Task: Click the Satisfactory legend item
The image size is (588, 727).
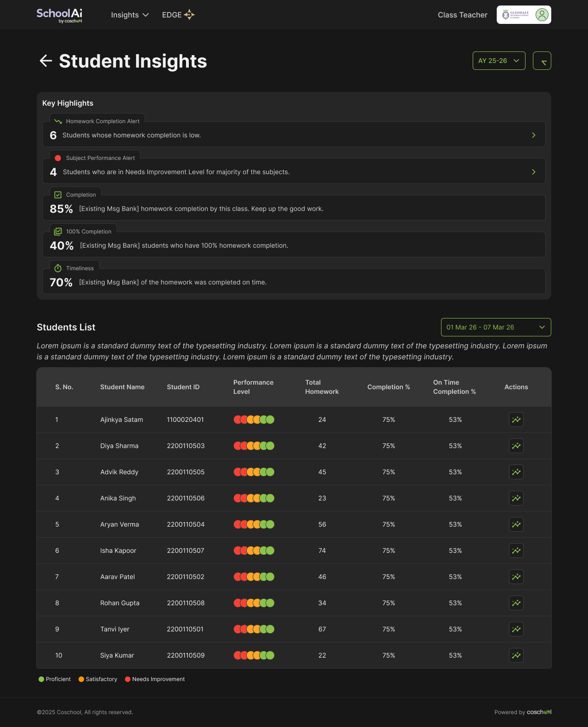Action: (98, 679)
